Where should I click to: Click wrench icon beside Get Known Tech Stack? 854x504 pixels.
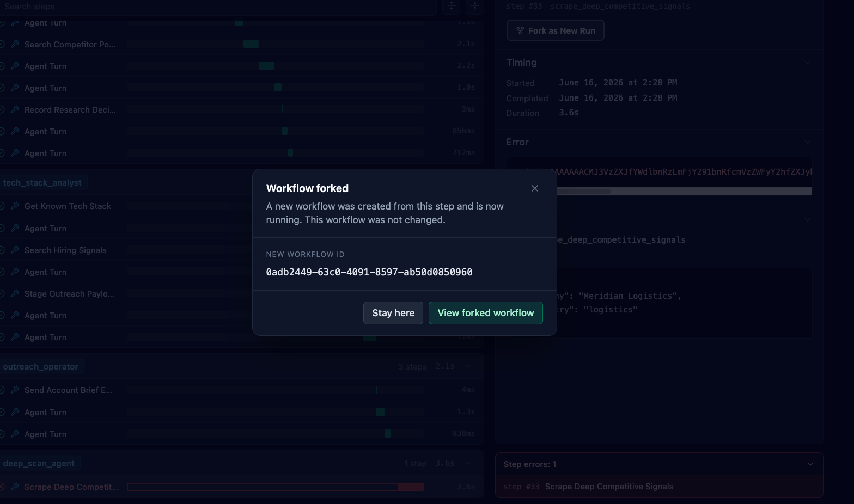(15, 206)
